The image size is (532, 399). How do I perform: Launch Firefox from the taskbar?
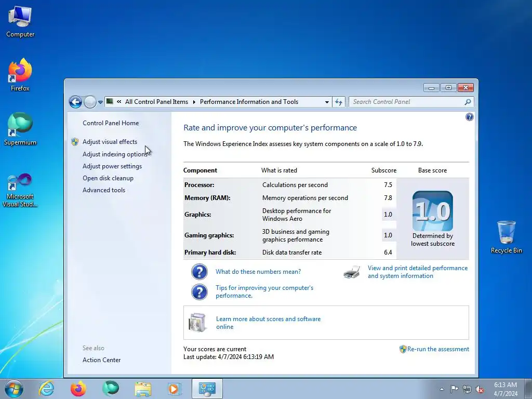[78, 389]
